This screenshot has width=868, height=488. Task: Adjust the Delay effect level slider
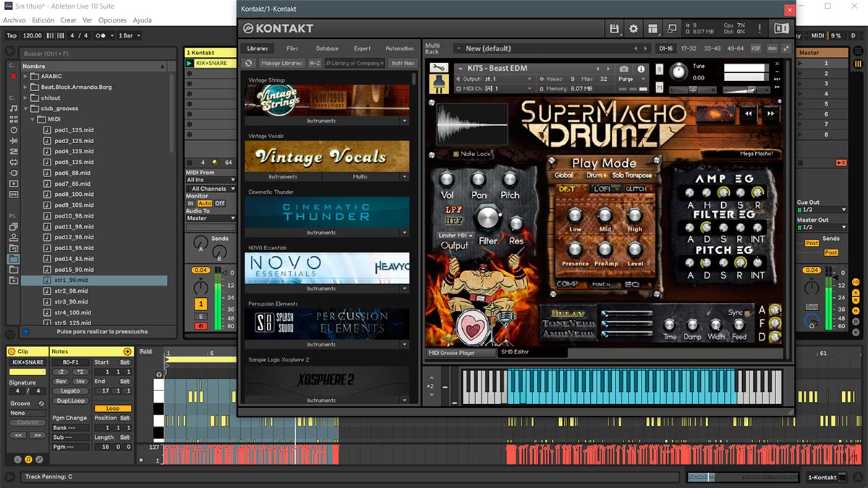[628, 313]
